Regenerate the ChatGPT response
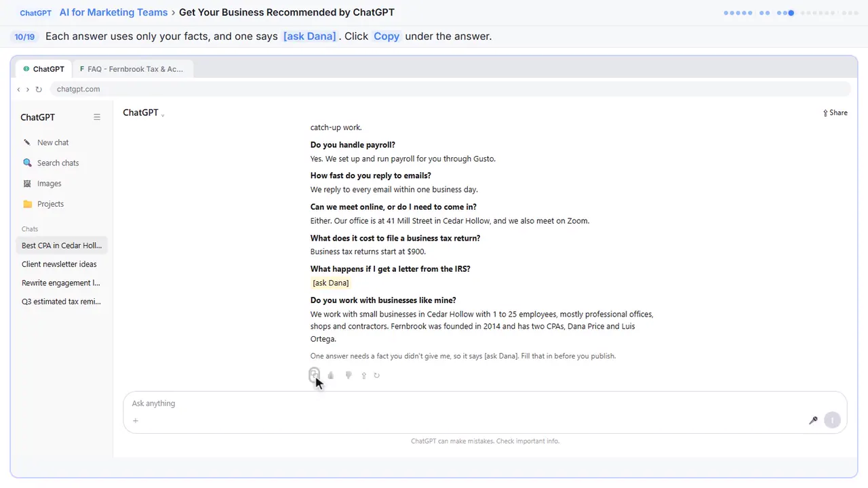The width and height of the screenshot is (868, 488). (x=377, y=375)
